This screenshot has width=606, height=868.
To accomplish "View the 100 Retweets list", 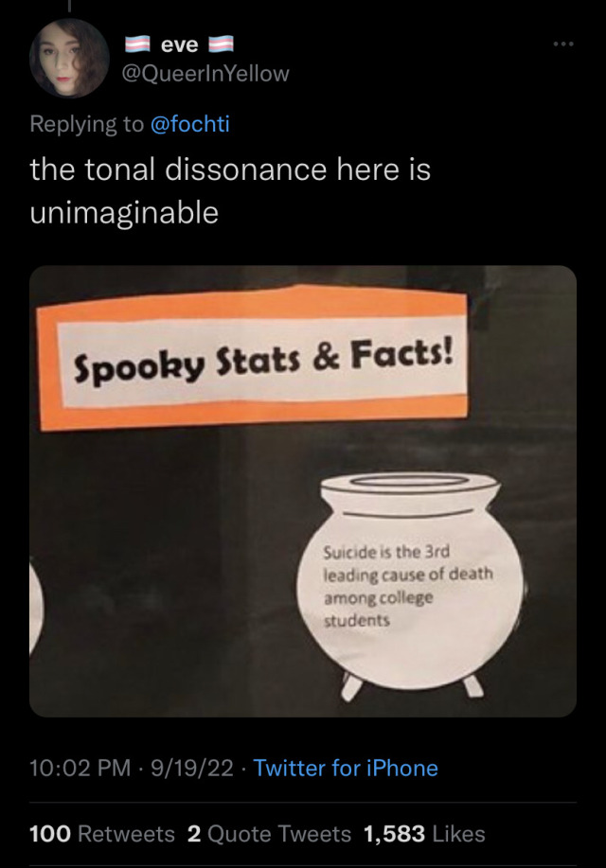I will [x=102, y=834].
